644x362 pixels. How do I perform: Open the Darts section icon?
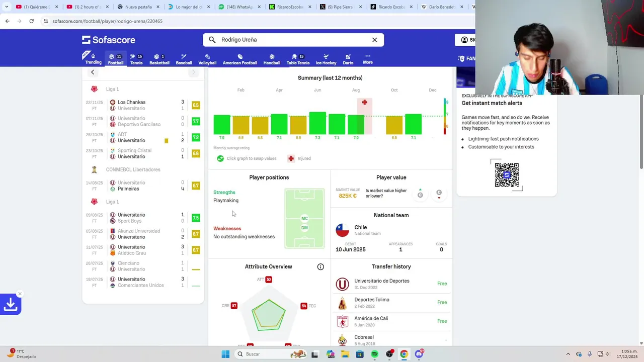tap(348, 59)
